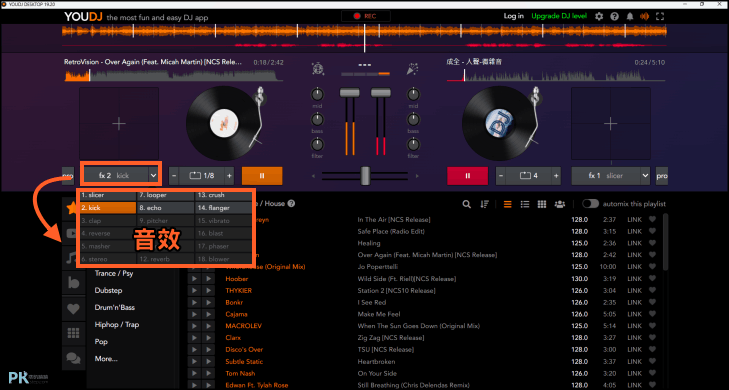
Task: Click the right channel volume fader
Action: point(380,93)
